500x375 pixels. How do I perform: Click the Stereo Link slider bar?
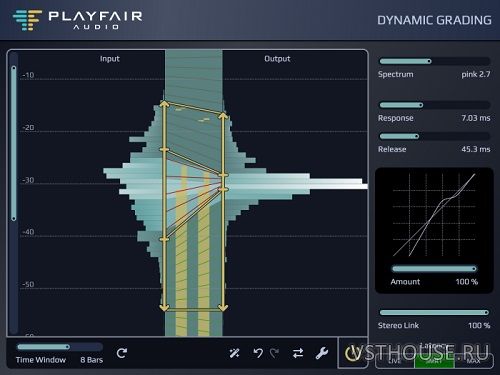pyautogui.click(x=434, y=312)
